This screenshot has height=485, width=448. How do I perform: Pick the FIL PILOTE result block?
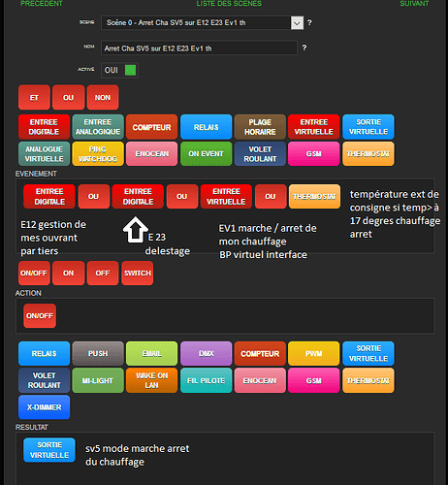point(206,380)
